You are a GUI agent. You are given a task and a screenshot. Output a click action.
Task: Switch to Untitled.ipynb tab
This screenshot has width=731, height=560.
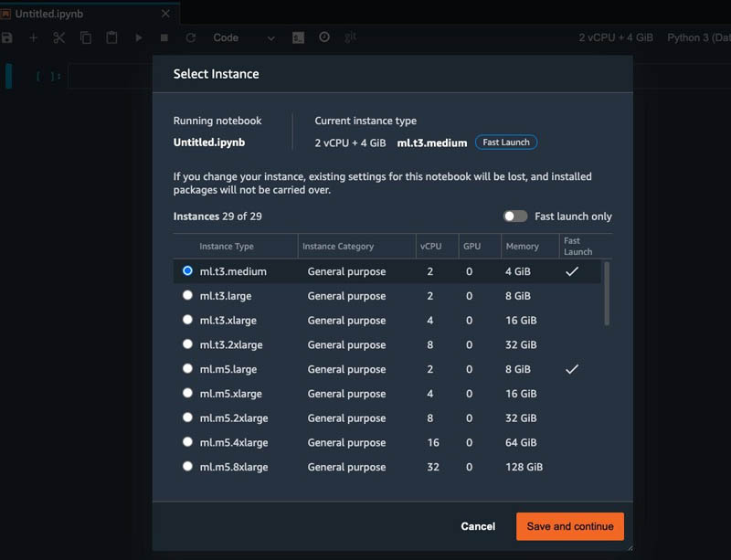pos(49,14)
